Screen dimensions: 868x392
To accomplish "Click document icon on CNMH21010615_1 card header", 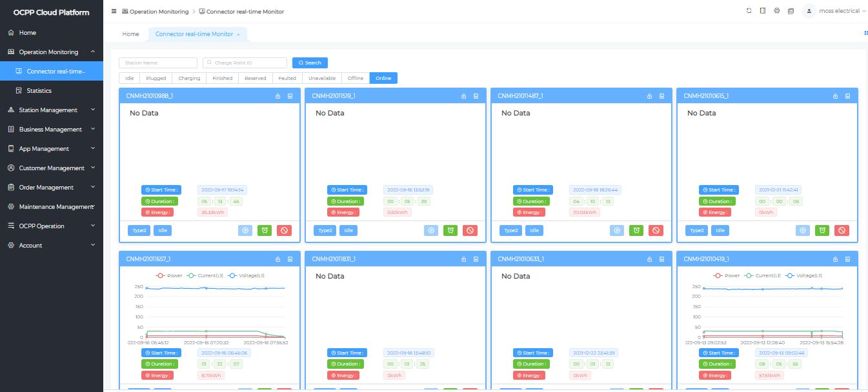I will point(848,96).
